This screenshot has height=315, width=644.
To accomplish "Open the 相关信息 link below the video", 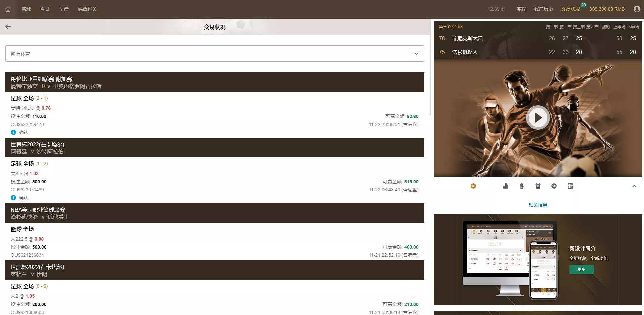I will click(538, 204).
